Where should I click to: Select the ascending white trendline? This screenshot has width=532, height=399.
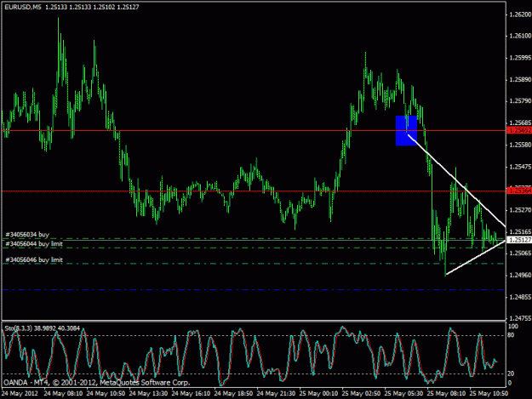click(476, 257)
